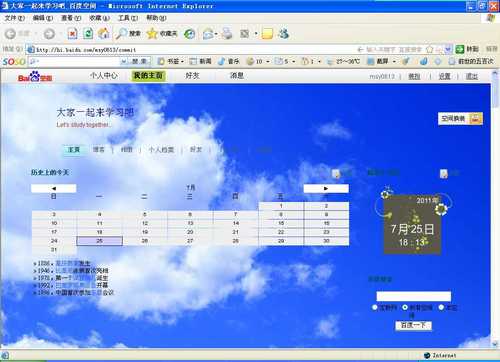Click the SOSO search button
The image size is (500, 362).
pos(139,61)
